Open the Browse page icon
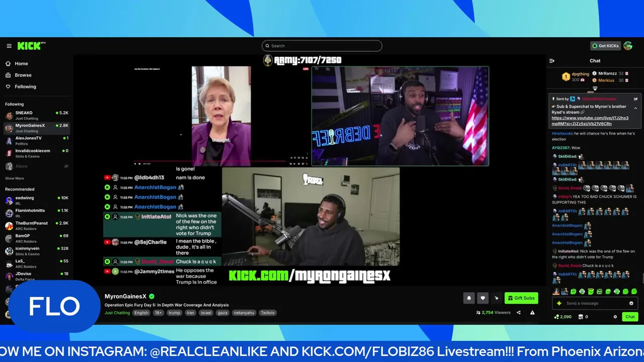The width and height of the screenshot is (644, 362). click(x=8, y=75)
